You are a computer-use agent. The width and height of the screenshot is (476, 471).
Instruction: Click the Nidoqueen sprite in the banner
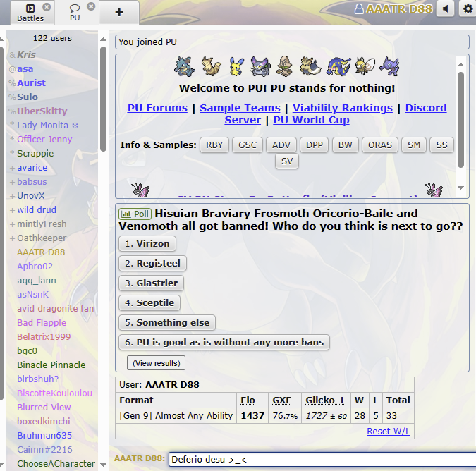pos(184,66)
